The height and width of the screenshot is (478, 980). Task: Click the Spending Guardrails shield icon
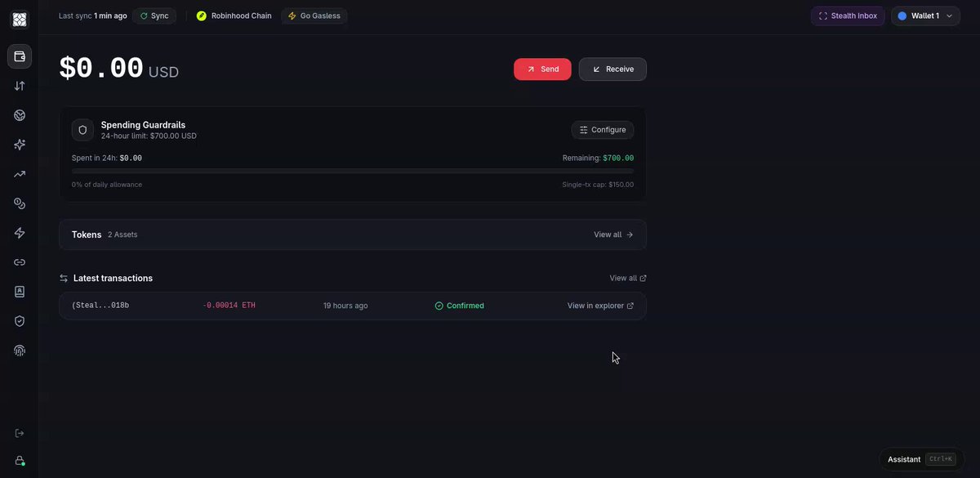click(x=82, y=130)
